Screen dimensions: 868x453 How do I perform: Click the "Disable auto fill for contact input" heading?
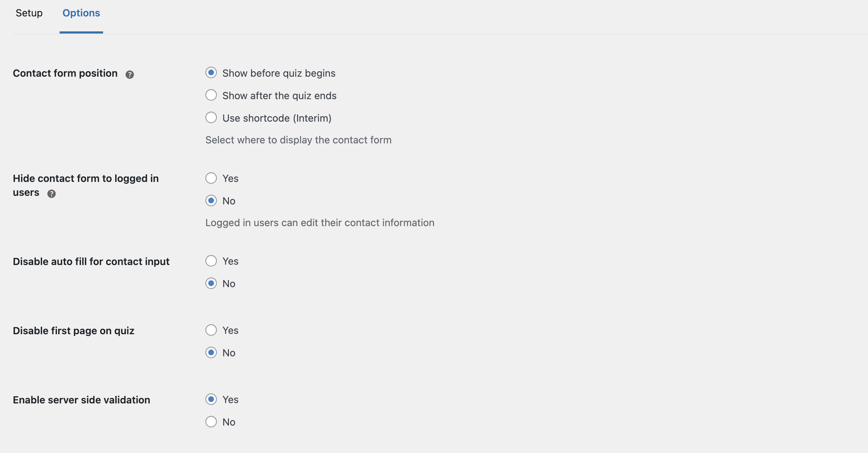[x=91, y=261]
